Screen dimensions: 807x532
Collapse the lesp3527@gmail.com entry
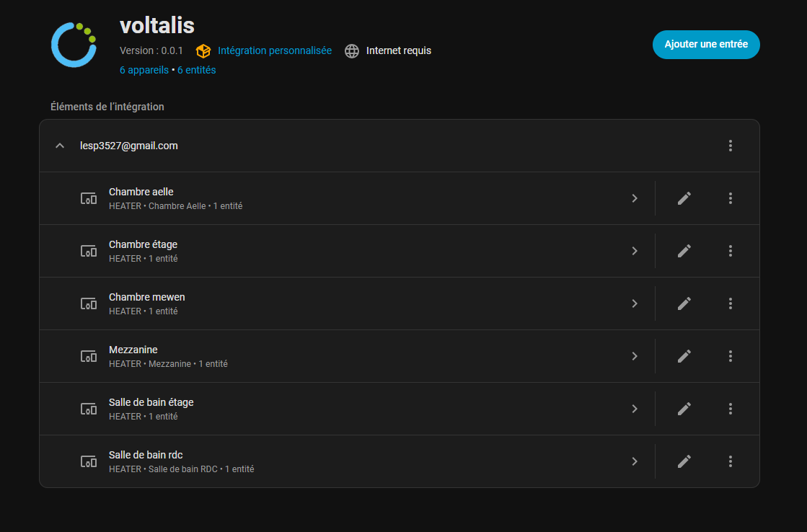[60, 146]
